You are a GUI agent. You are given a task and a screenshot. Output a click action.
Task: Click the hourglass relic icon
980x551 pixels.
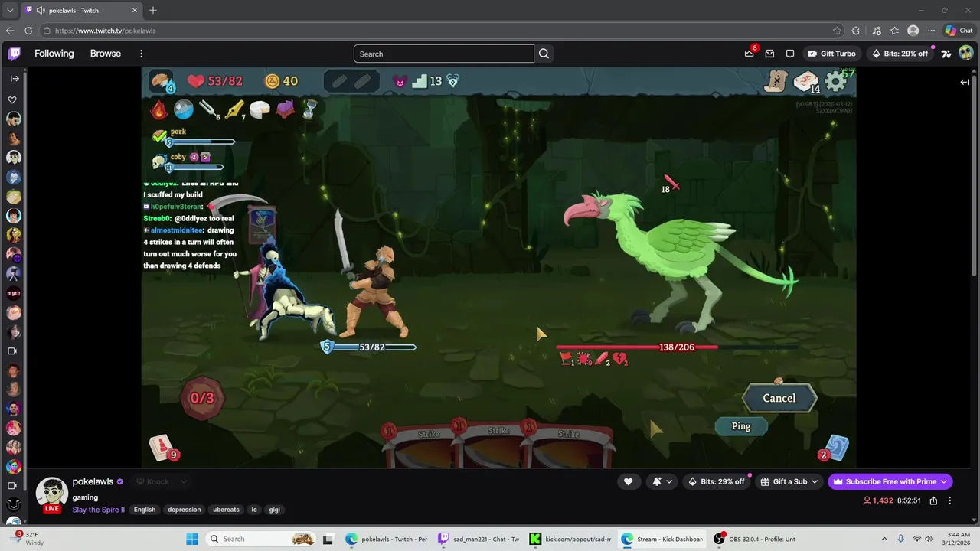click(309, 109)
